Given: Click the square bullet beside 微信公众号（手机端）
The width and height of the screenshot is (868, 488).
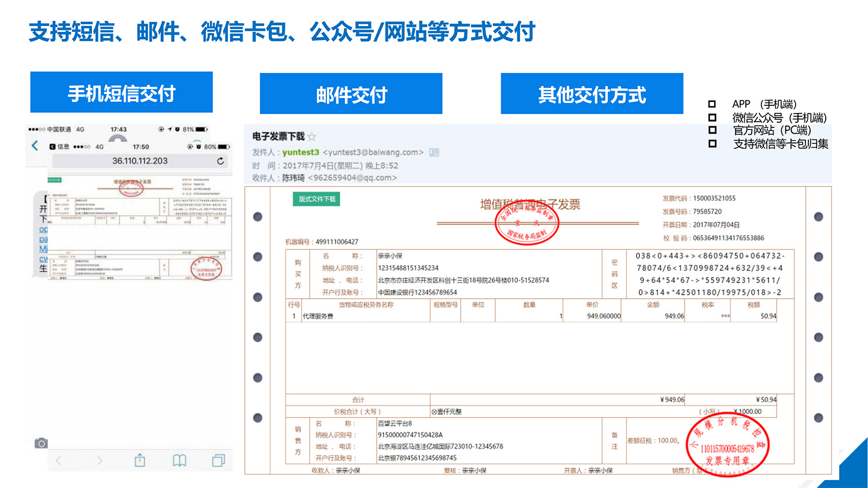Looking at the screenshot, I should (712, 118).
